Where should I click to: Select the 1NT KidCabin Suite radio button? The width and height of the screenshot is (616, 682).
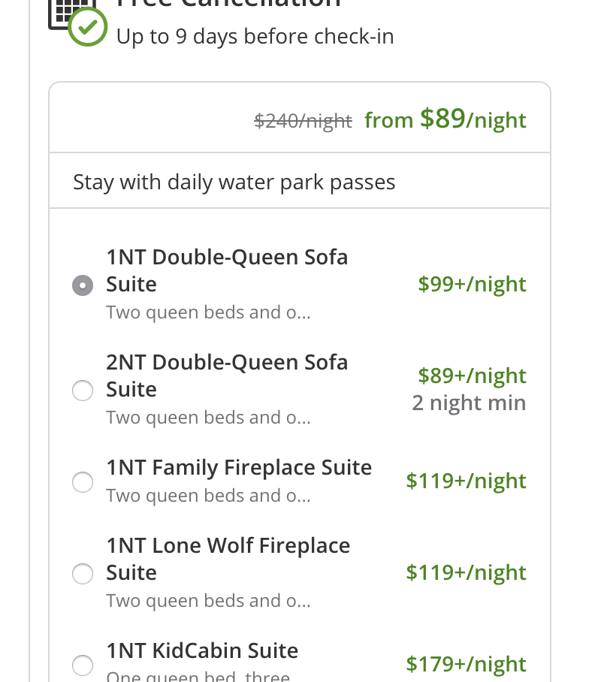[83, 665]
